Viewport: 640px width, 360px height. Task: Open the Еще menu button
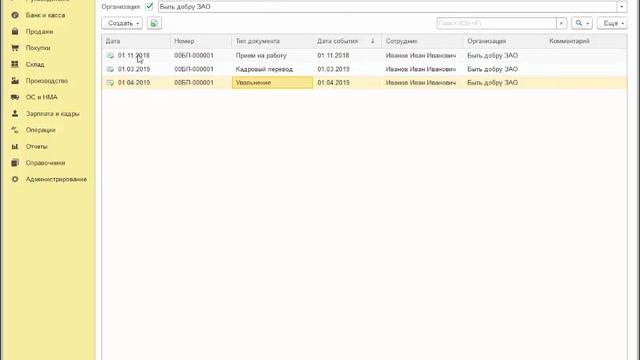[x=612, y=23]
